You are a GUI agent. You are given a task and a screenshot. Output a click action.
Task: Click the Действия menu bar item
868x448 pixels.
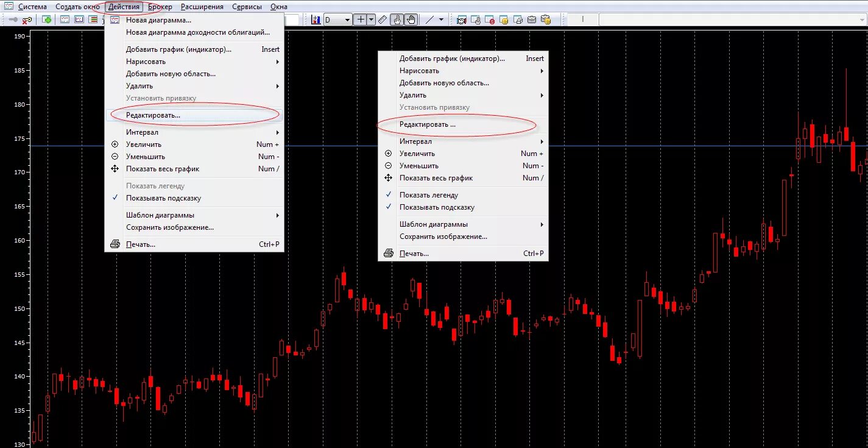pos(124,7)
